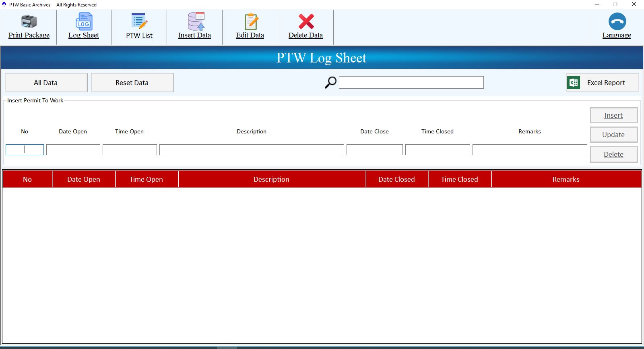Image resolution: width=644 pixels, height=349 pixels.
Task: Click the Insert button
Action: [614, 115]
